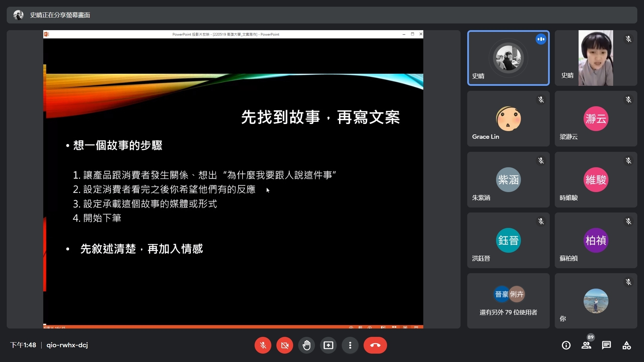Open the in-call chat panel
This screenshot has height=362, width=644.
[x=606, y=345]
